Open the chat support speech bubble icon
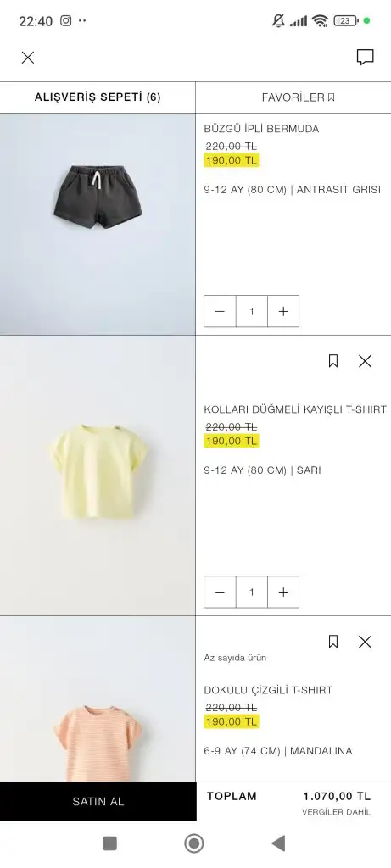Viewport: 391px width, 868px height. click(365, 57)
